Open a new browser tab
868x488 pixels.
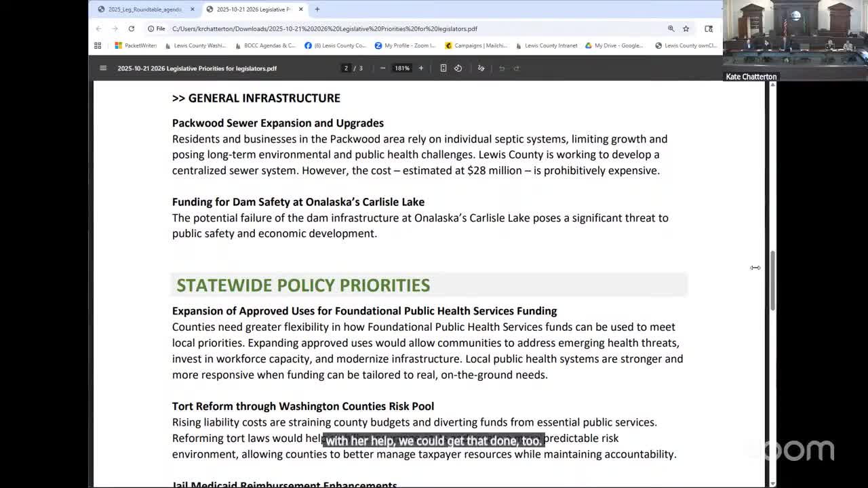coord(317,9)
